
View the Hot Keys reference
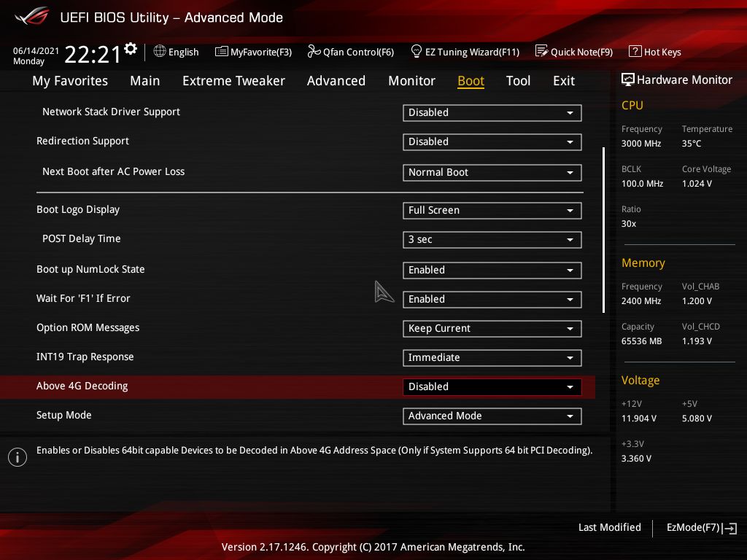tap(654, 52)
